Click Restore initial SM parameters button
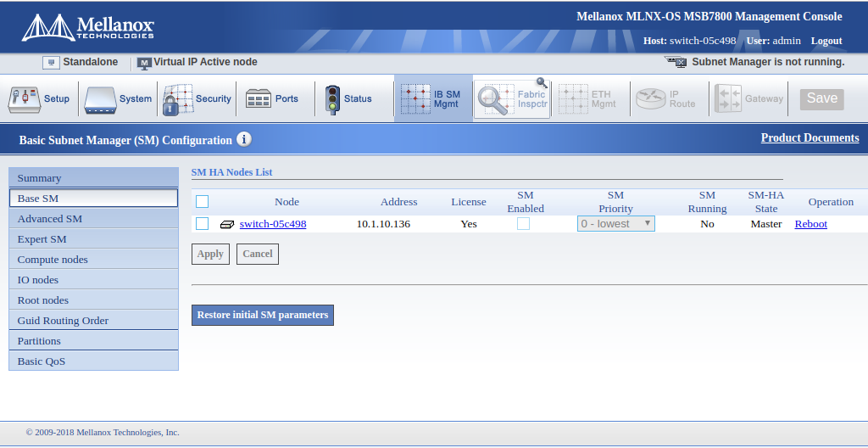This screenshot has height=448, width=868. pos(263,315)
